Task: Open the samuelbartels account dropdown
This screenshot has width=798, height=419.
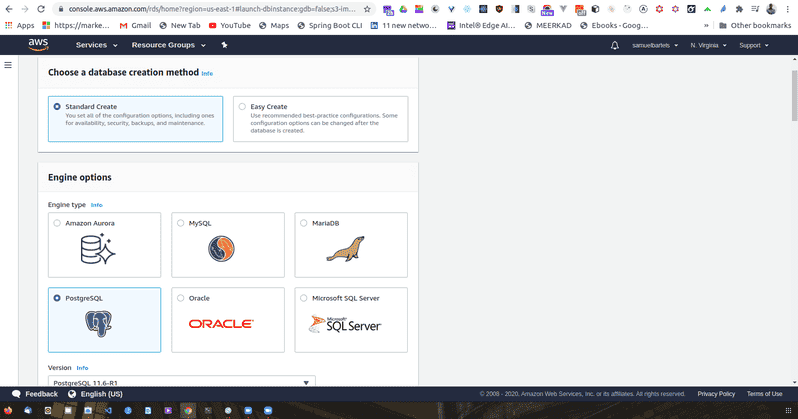Action: point(654,45)
